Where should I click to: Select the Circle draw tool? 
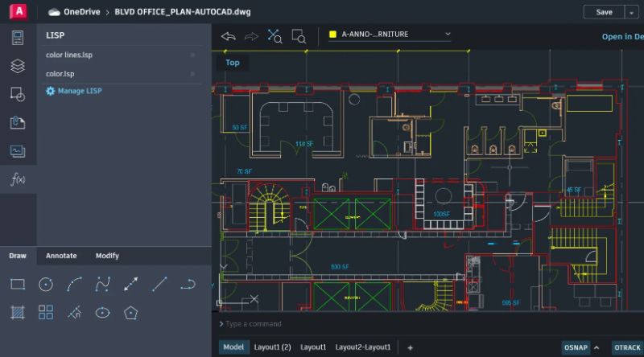click(46, 284)
